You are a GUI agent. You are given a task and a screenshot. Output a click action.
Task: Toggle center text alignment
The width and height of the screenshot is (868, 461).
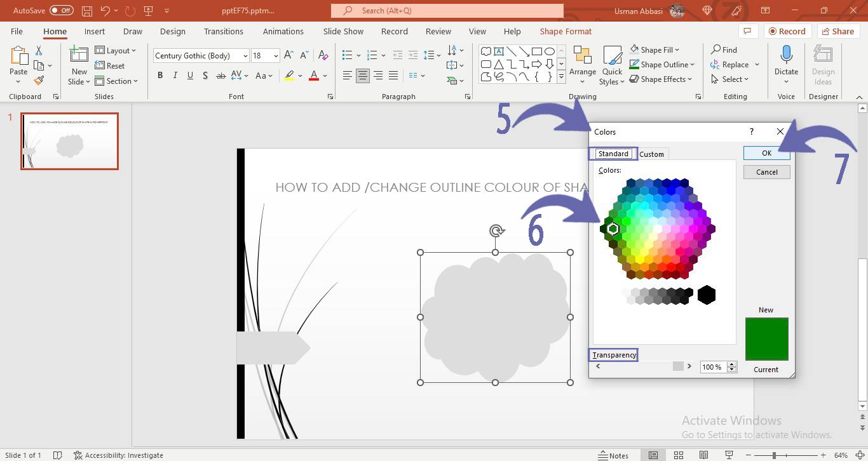click(362, 76)
